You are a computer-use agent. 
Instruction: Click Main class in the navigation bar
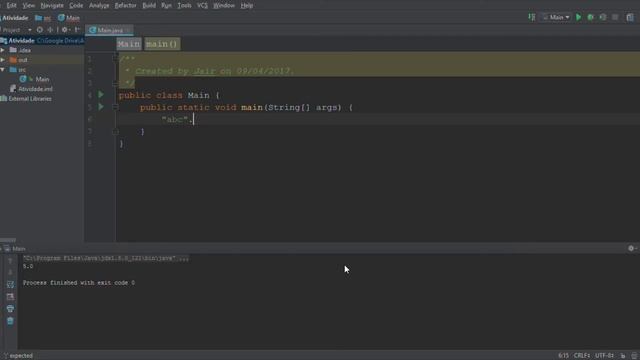[69, 18]
